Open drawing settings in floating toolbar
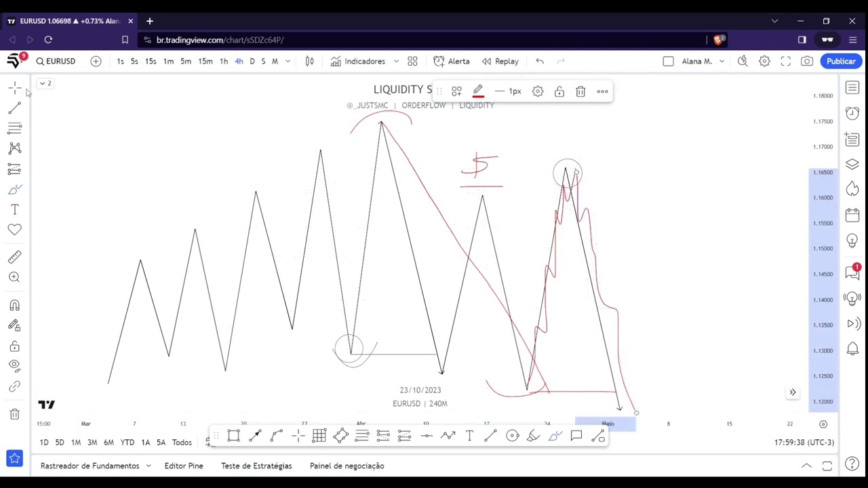The height and width of the screenshot is (488, 868). click(538, 91)
